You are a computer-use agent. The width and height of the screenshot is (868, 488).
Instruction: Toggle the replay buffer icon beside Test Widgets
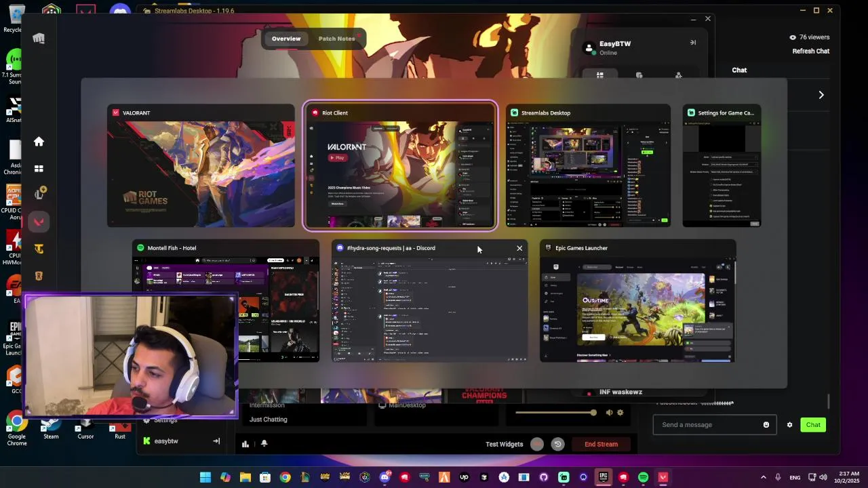tap(557, 445)
